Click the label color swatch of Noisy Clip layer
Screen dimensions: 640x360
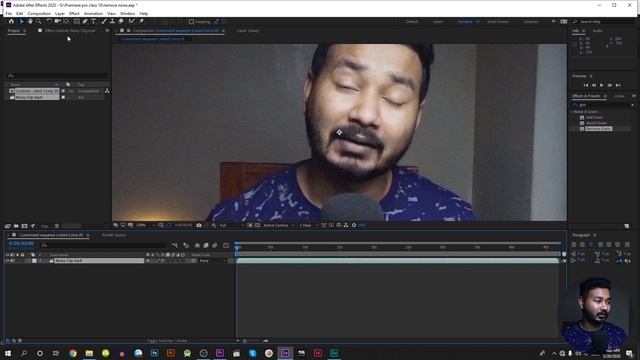coord(34,260)
